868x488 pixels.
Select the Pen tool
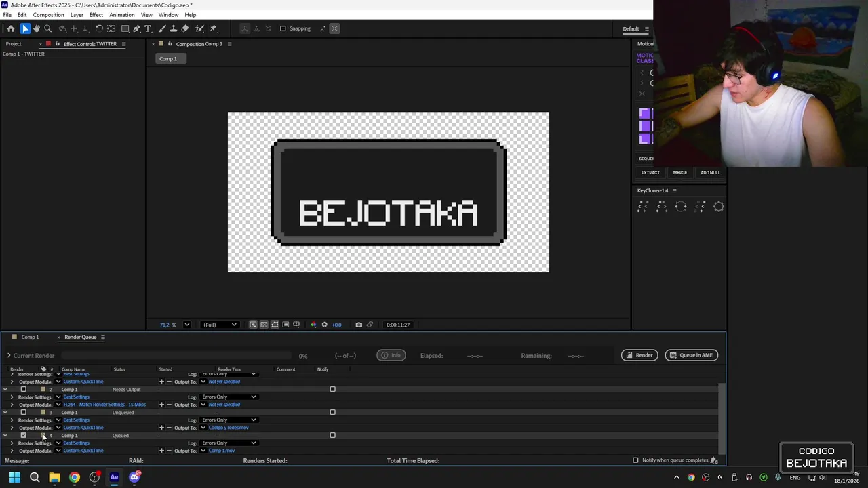tap(136, 28)
